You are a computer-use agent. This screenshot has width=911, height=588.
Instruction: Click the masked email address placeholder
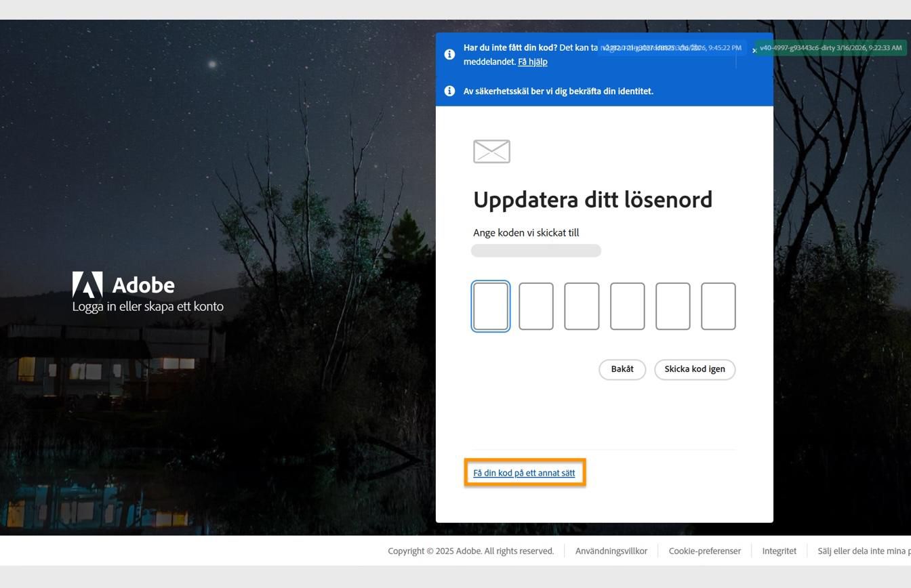pos(535,250)
